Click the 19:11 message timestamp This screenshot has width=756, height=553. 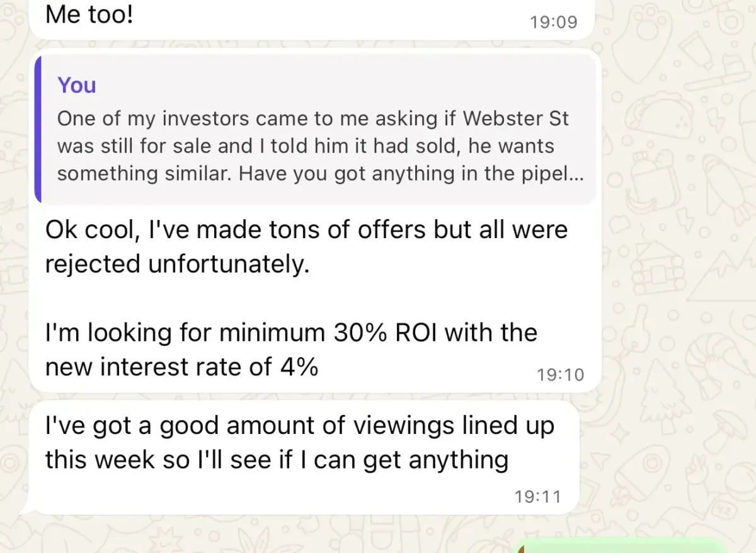coord(537,496)
